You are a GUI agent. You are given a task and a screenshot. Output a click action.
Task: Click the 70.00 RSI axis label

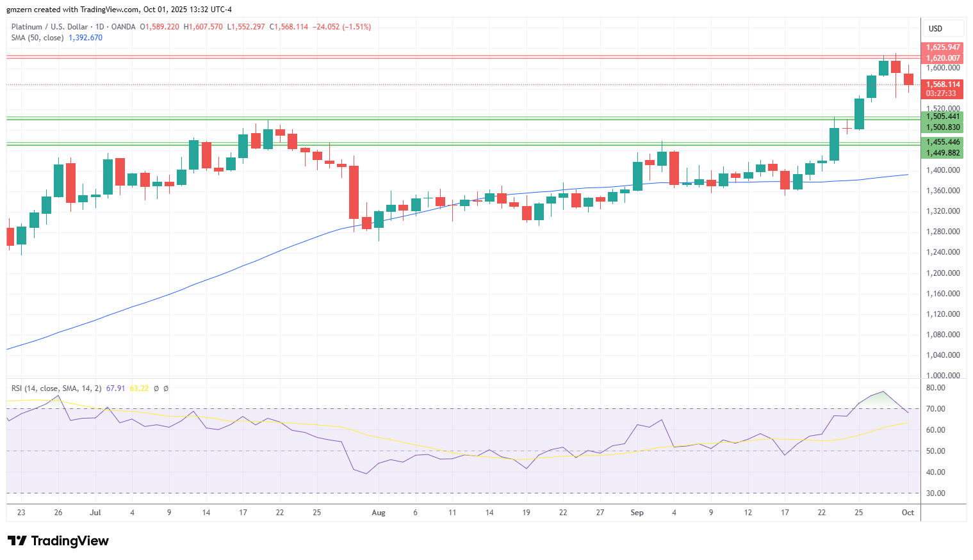[x=936, y=409]
